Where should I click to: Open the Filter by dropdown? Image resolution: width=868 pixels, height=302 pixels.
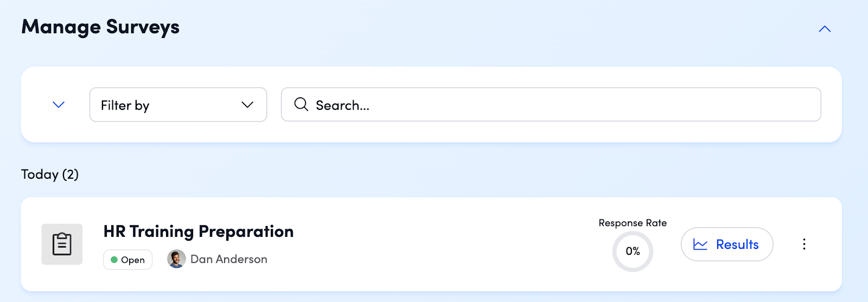(178, 105)
